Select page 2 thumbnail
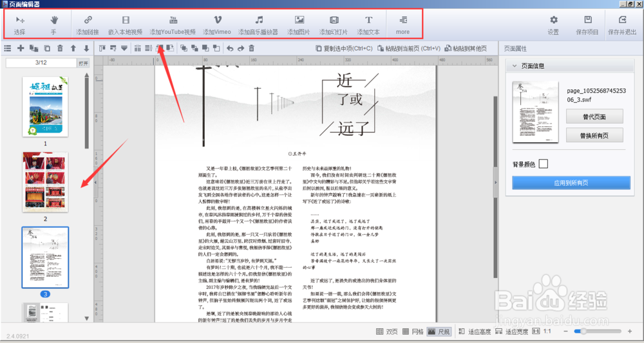644x343 pixels. 45,182
